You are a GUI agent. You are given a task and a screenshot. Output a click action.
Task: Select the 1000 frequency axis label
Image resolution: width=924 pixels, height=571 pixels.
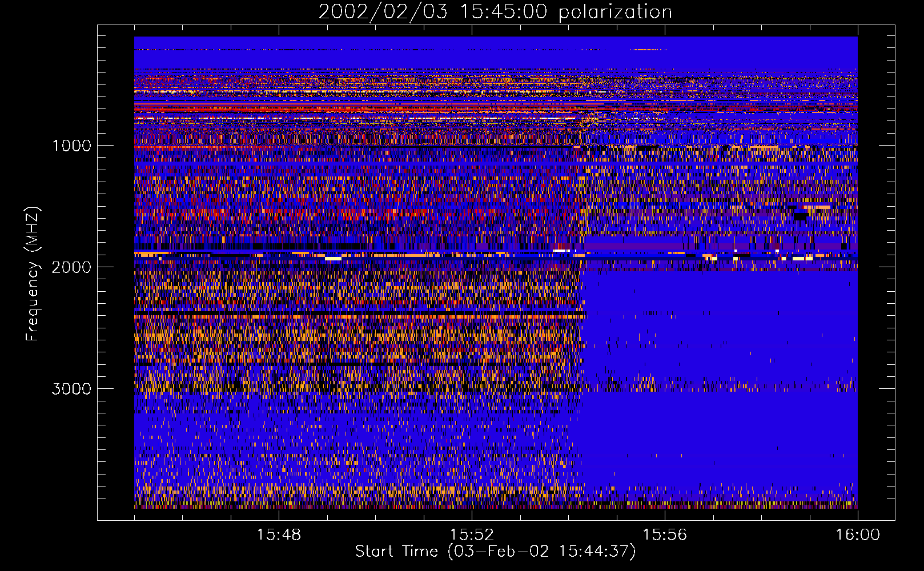pos(71,146)
